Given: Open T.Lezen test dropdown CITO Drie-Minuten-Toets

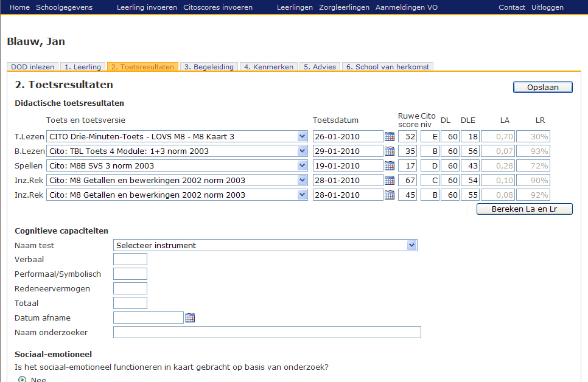Looking at the screenshot, I should pos(177,136).
